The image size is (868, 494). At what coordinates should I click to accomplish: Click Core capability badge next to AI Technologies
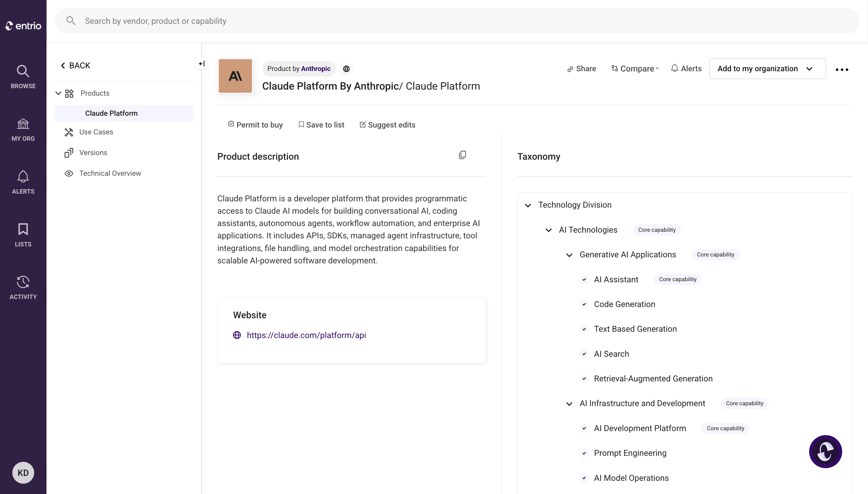(657, 230)
